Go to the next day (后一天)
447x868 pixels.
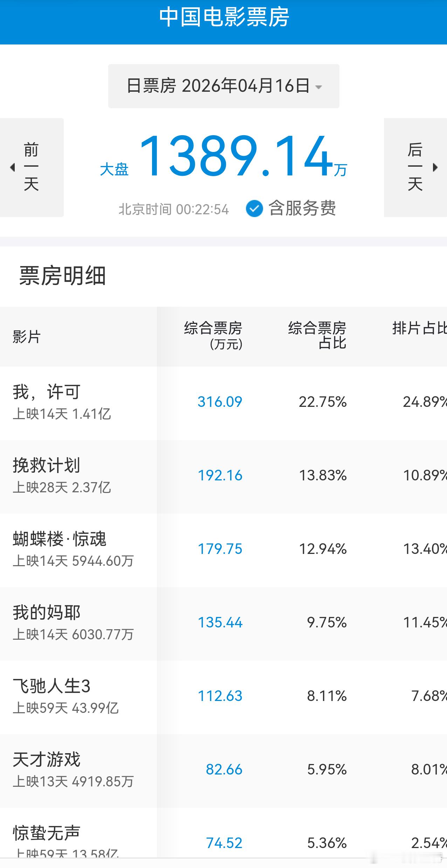coord(415,167)
